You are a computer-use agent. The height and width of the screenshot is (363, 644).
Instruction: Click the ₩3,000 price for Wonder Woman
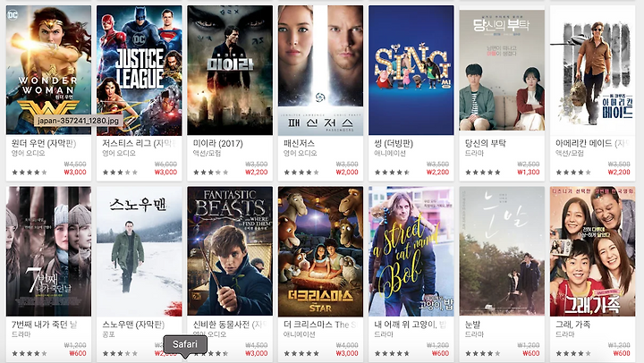tap(75, 172)
